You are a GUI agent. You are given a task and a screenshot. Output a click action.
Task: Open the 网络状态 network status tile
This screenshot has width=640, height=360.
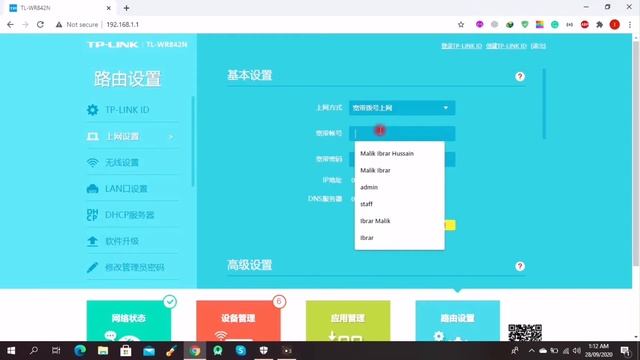pyautogui.click(x=129, y=321)
